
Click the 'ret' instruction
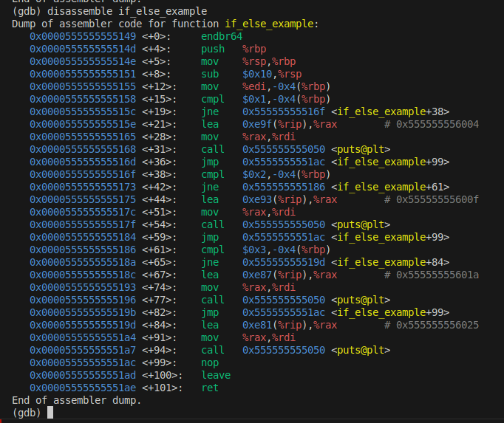[210, 388]
